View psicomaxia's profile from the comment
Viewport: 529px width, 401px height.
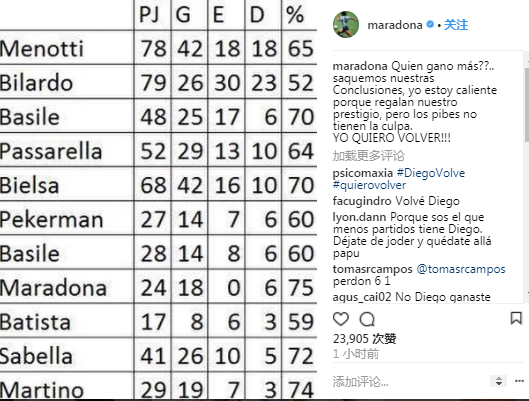click(363, 173)
